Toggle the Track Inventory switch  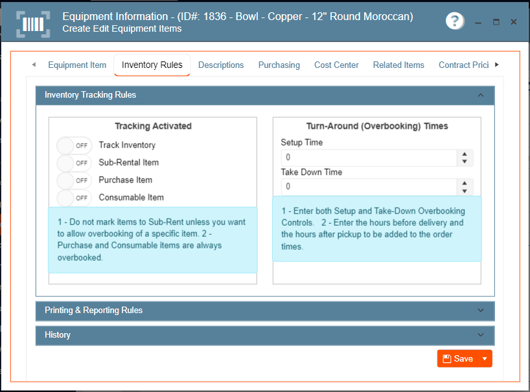(74, 146)
